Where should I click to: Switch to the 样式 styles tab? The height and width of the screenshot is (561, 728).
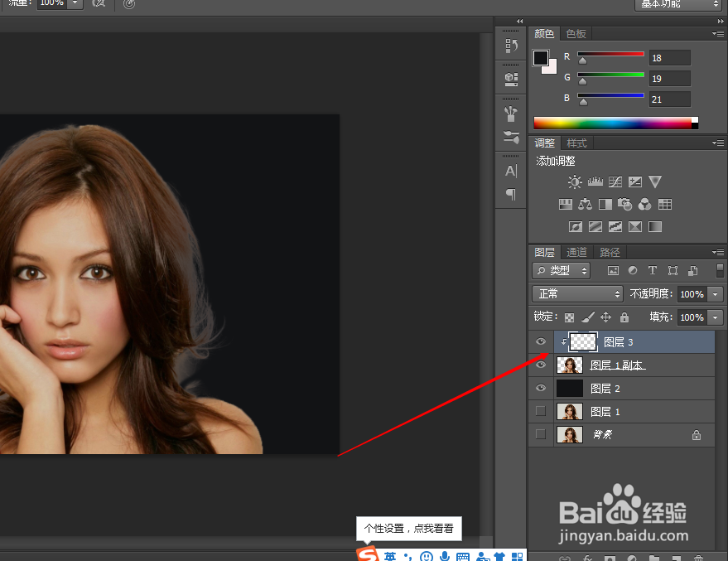pos(576,143)
